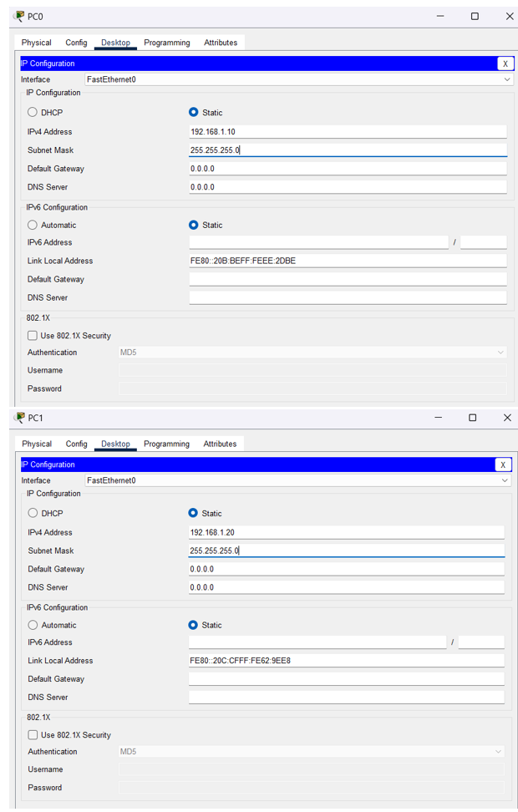
Task: Click Link Local Address FE80::20B:BEFF:FEEE:2DBE
Action: pyautogui.click(x=348, y=261)
